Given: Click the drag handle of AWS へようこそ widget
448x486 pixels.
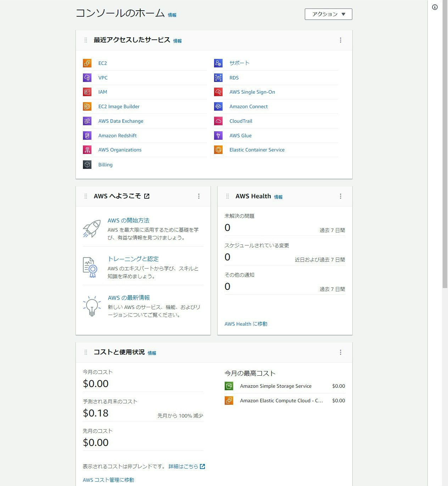Looking at the screenshot, I should (x=86, y=196).
